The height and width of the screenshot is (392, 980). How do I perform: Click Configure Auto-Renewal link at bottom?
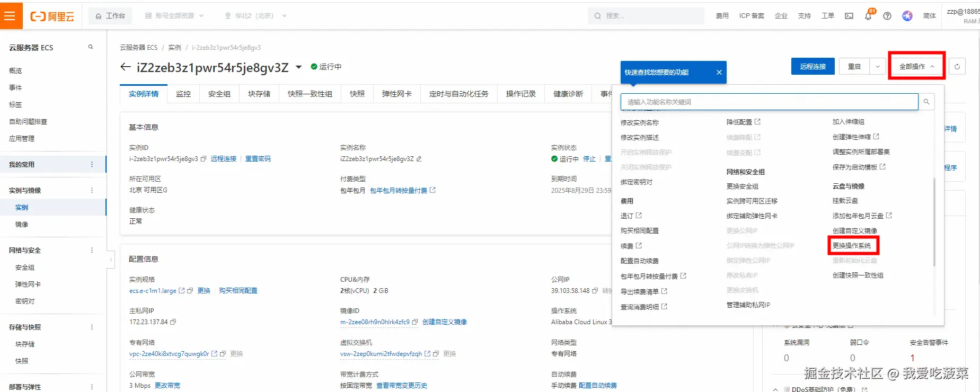598,386
